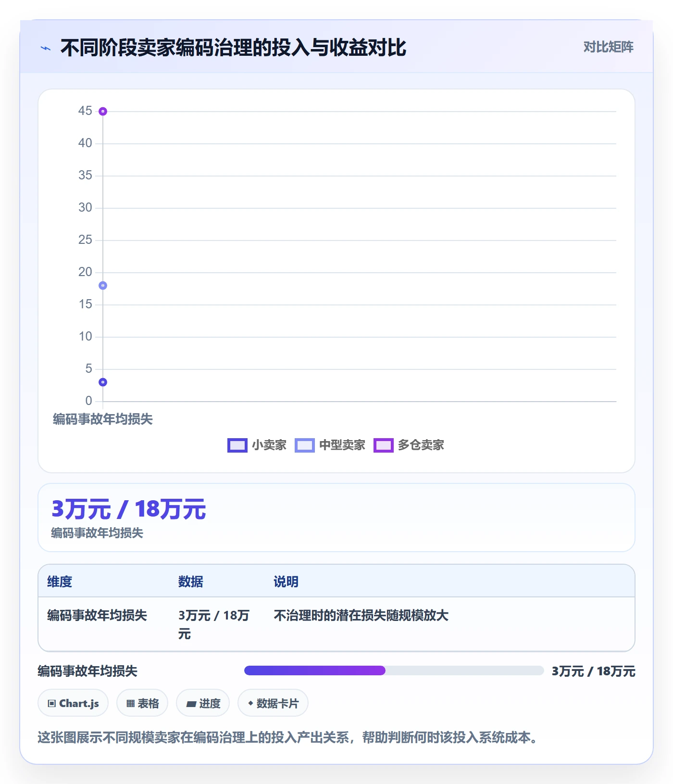Click the x-axis label 编码事故年均损失
673x784 pixels.
click(x=103, y=419)
